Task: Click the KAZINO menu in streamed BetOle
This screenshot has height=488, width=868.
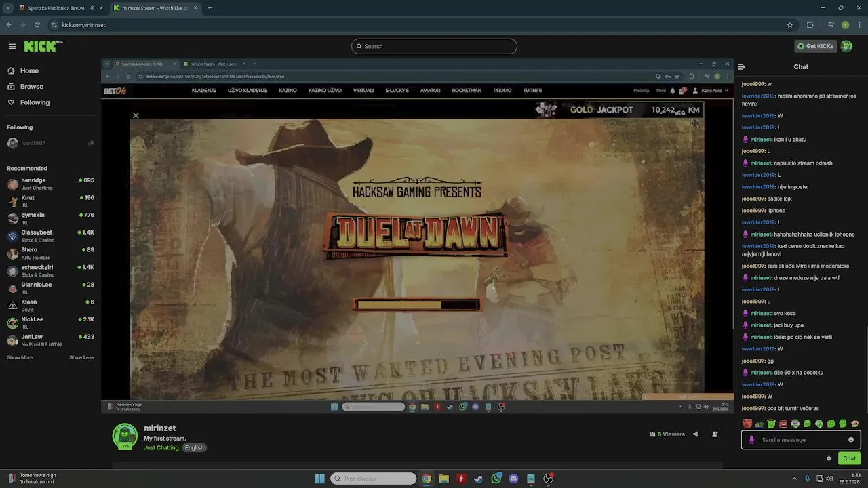Action: (x=288, y=90)
